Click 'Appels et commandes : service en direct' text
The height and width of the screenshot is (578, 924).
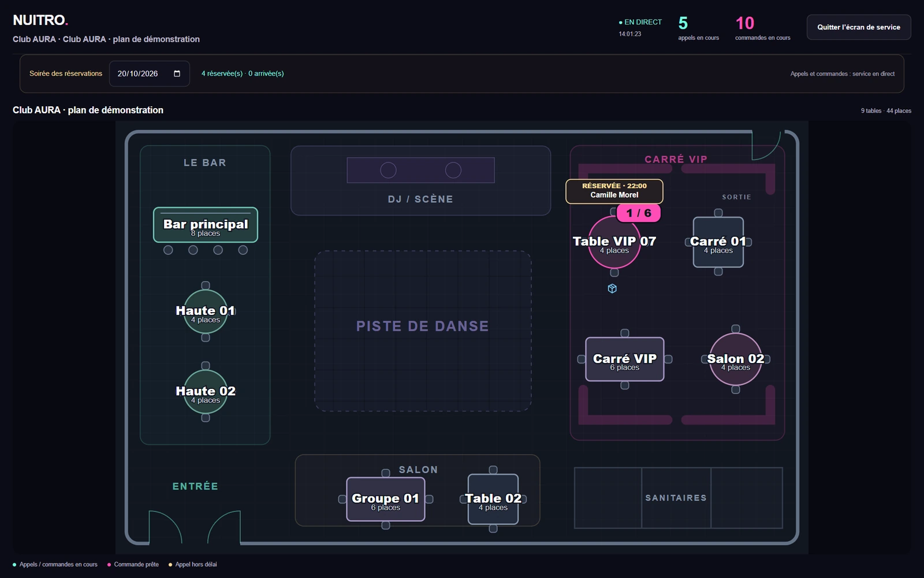pos(843,74)
